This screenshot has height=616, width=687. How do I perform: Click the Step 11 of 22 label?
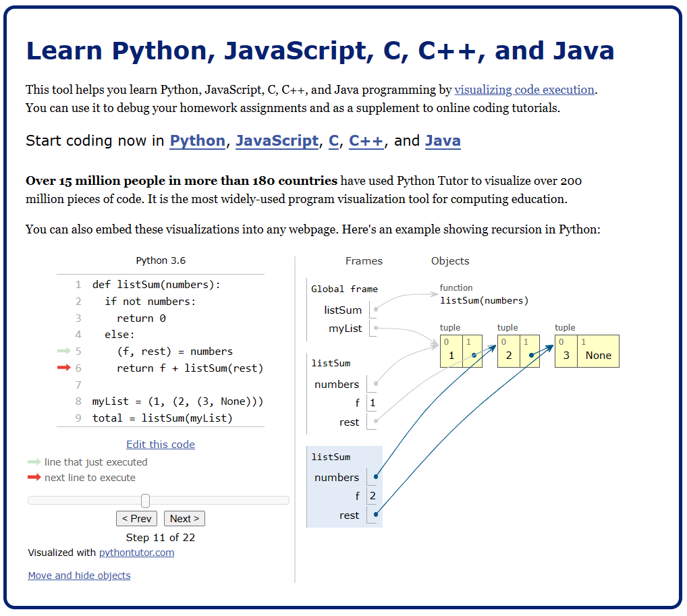click(x=161, y=538)
